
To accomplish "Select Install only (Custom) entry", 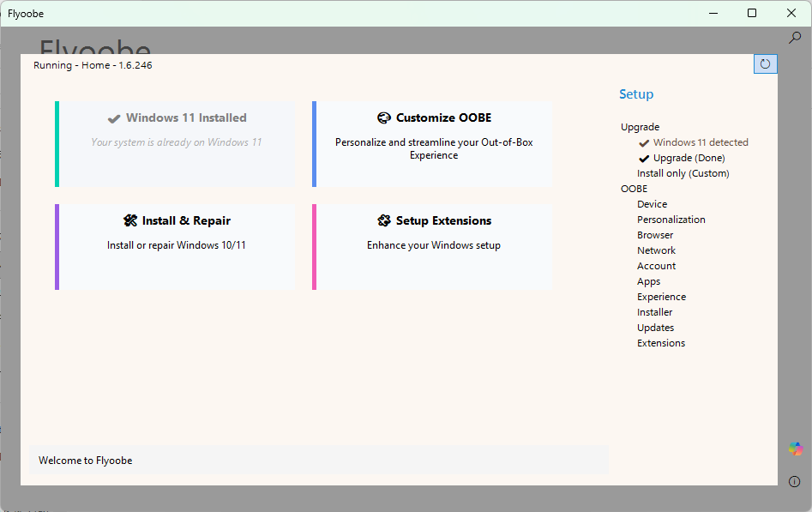I will 683,173.
